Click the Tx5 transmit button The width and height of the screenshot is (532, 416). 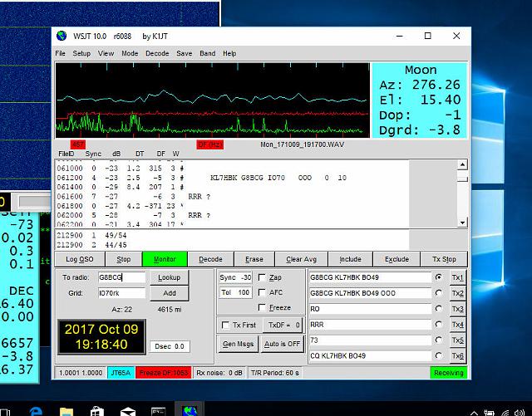pyautogui.click(x=457, y=340)
